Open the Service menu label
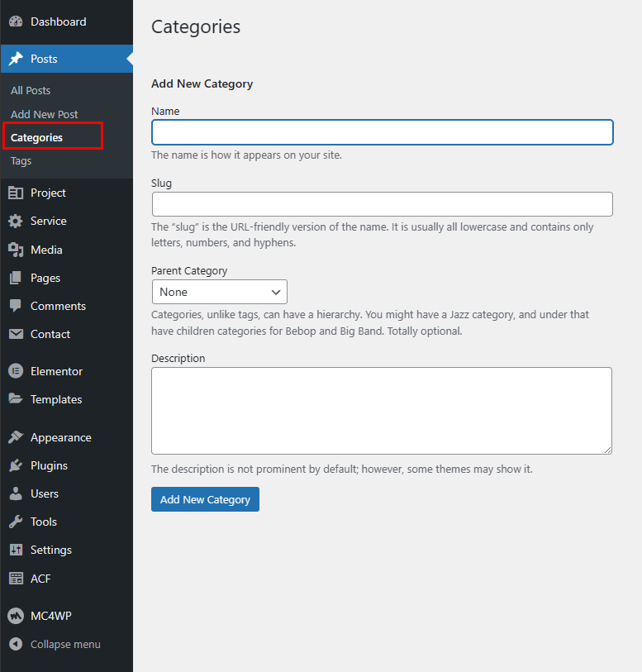The image size is (642, 672). (x=49, y=222)
